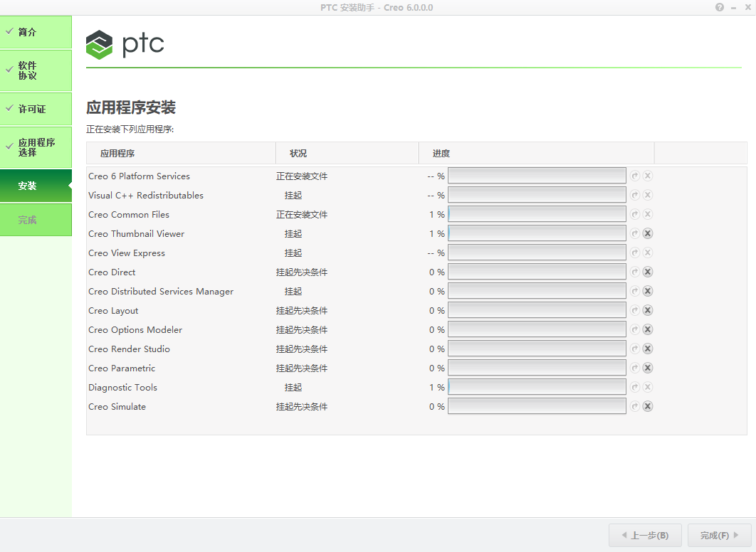Open help from the title bar
The image size is (756, 552).
[x=719, y=7]
